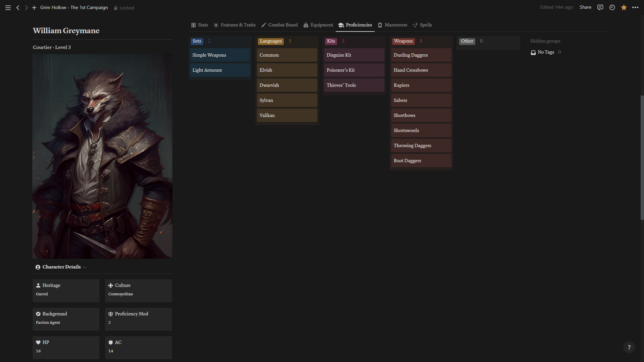Toggle the favorite star icon
The image size is (644, 362).
click(x=624, y=7)
